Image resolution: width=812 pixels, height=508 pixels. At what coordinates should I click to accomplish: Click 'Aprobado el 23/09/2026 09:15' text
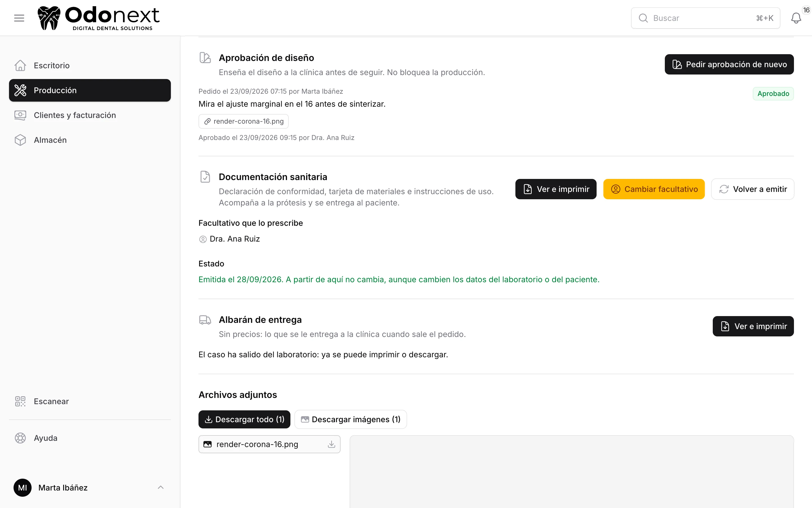tap(276, 138)
